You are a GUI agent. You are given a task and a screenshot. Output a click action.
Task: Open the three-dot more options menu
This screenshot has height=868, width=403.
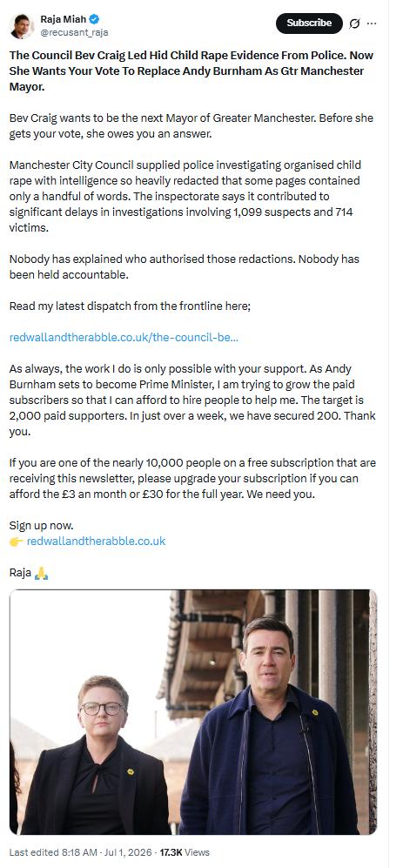(x=372, y=24)
